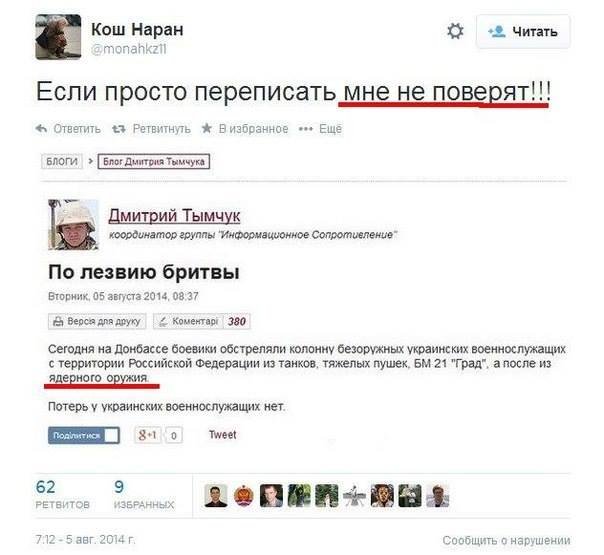Click the Ответить reply arrow icon
This screenshot has height=555, width=604.
(41, 128)
